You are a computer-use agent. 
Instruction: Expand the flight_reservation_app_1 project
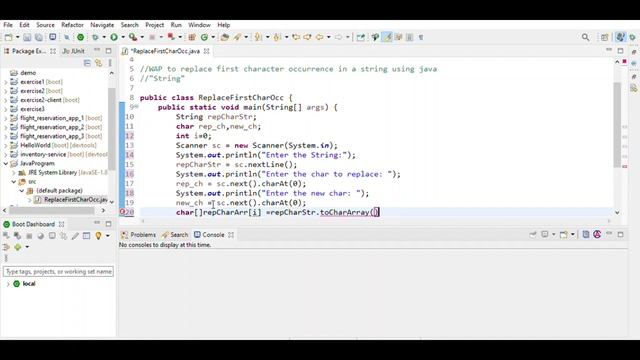tap(6, 118)
